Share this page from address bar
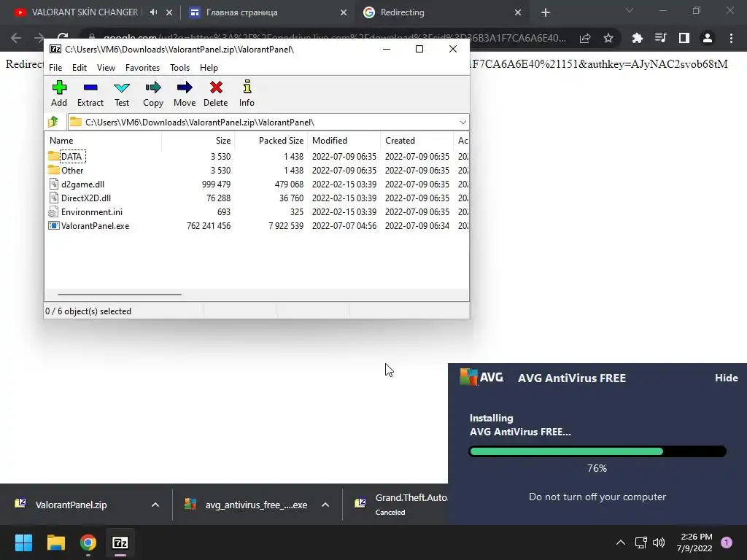 tap(585, 38)
